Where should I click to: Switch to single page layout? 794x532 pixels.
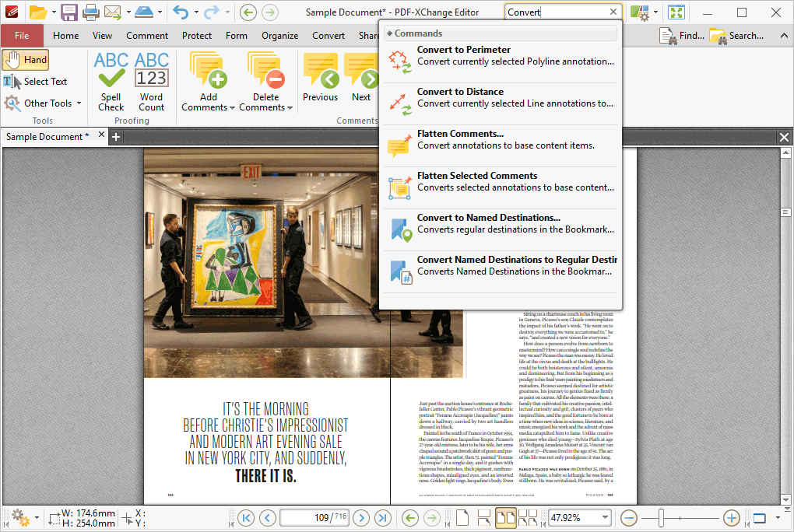(462, 518)
